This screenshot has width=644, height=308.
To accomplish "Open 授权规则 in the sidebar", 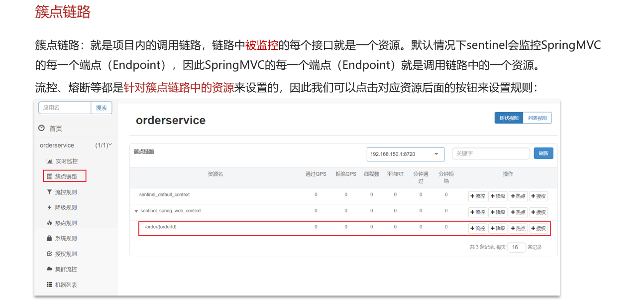I will tap(66, 254).
